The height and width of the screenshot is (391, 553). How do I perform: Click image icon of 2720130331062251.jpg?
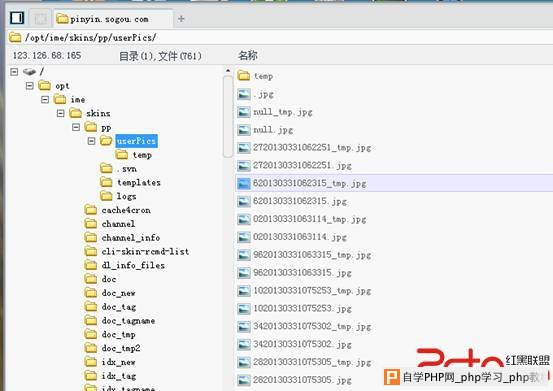pos(244,165)
